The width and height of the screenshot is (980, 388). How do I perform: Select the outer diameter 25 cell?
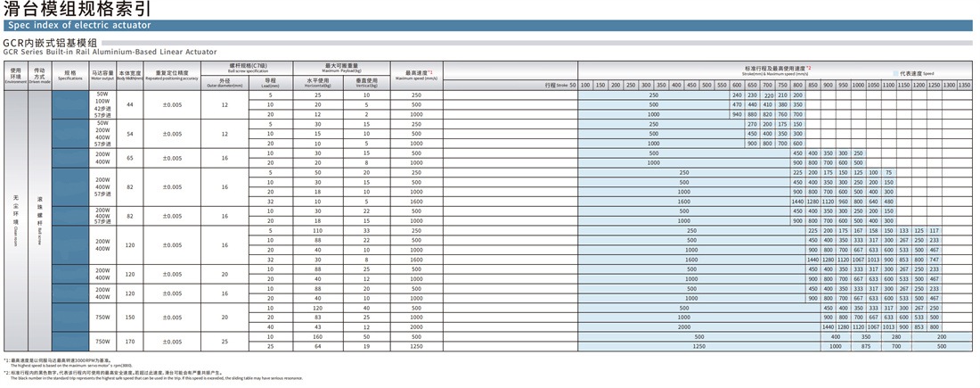[x=225, y=342]
